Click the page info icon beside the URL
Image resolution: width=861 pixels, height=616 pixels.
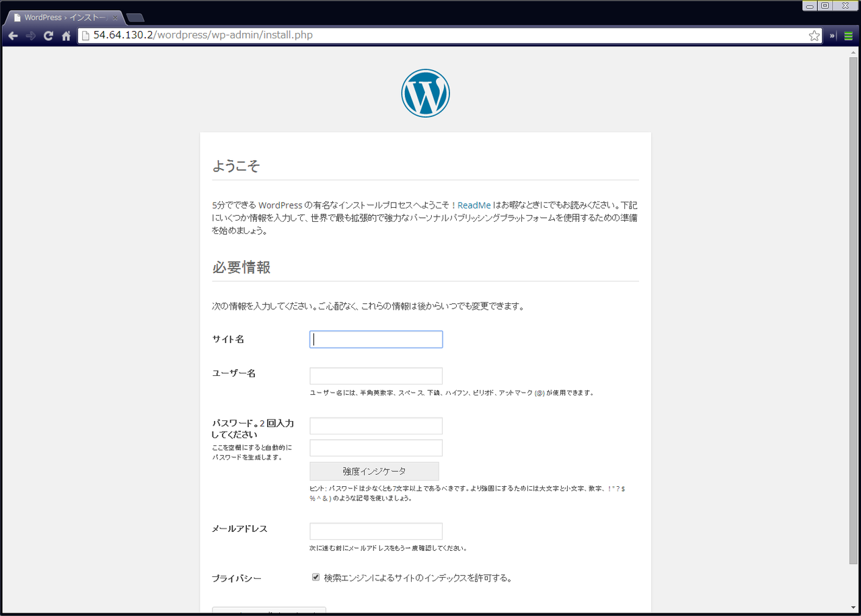[85, 36]
